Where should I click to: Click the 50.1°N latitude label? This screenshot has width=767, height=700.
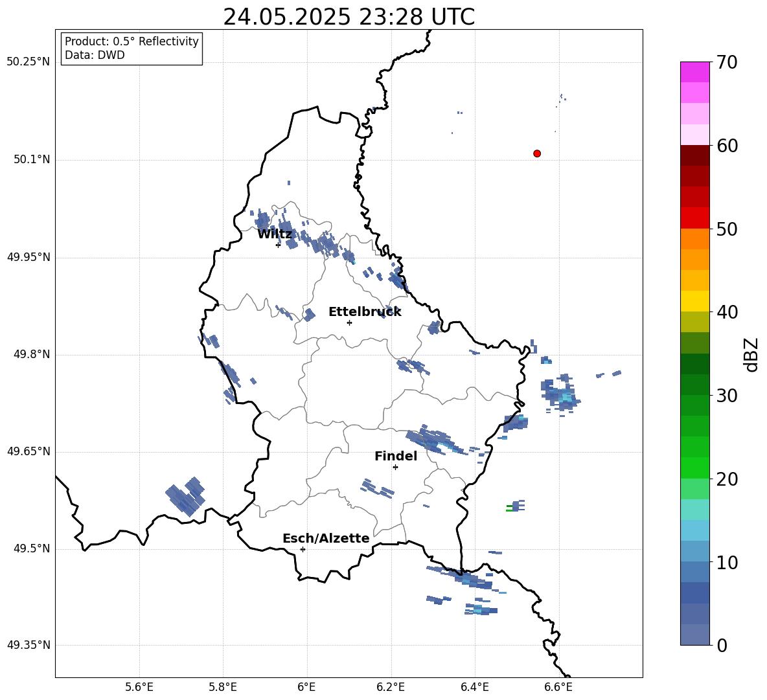[32, 159]
